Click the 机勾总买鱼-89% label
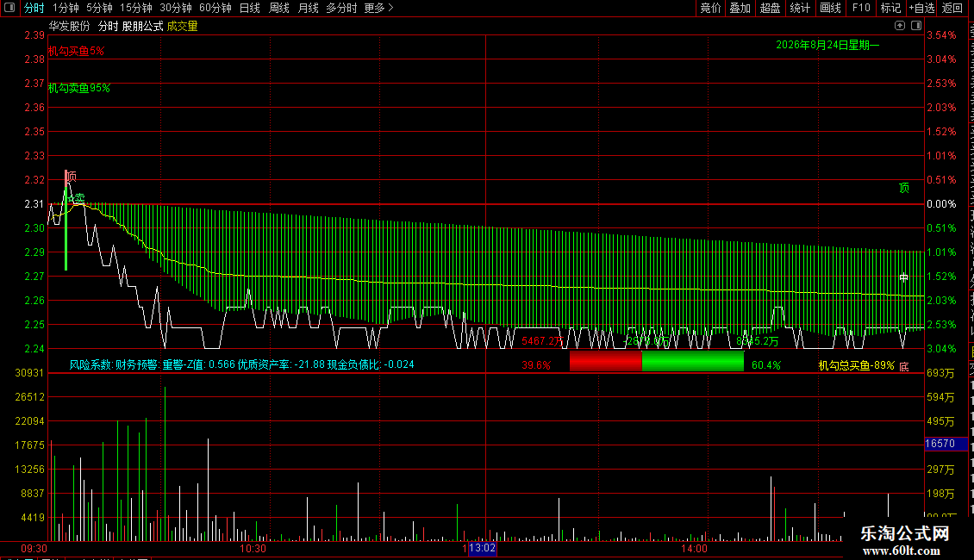The width and height of the screenshot is (974, 560). click(856, 365)
